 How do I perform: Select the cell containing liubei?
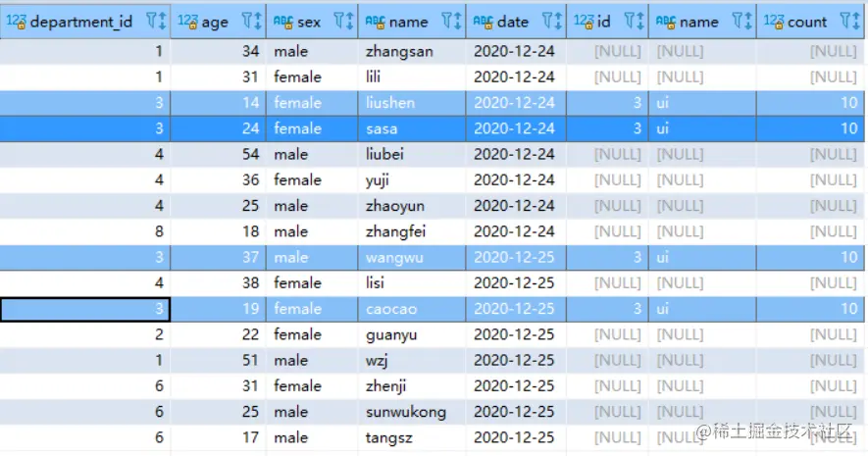pyautogui.click(x=412, y=154)
